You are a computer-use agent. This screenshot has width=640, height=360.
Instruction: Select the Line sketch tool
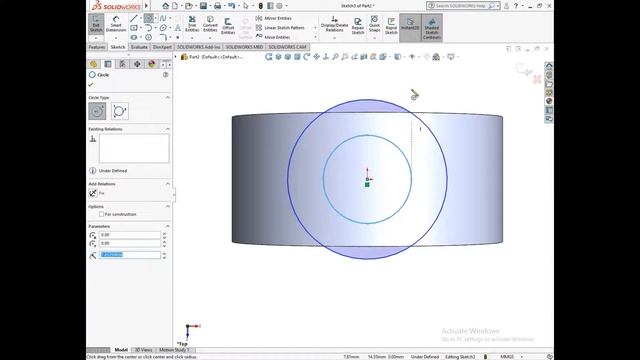133,18
